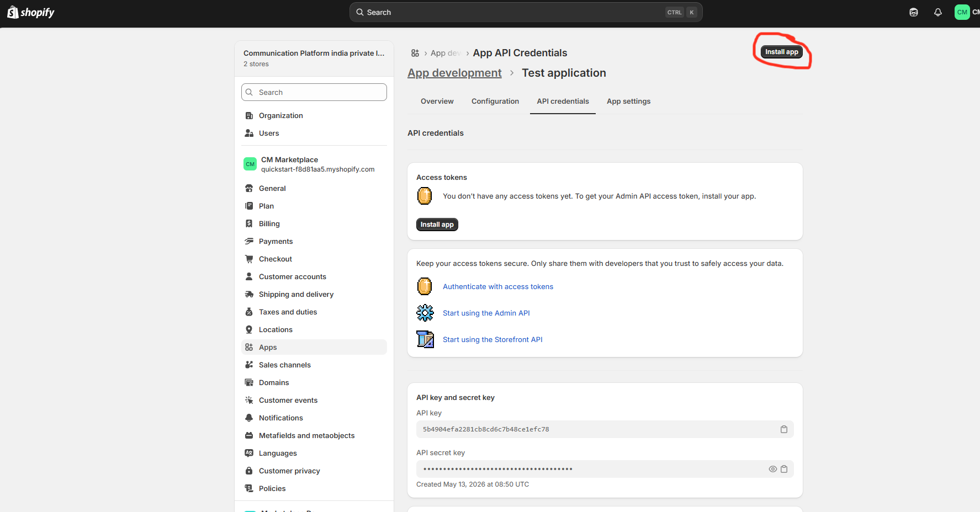Viewport: 980px width, 512px height.
Task: Select the CM Marketplace store entry
Action: point(314,164)
